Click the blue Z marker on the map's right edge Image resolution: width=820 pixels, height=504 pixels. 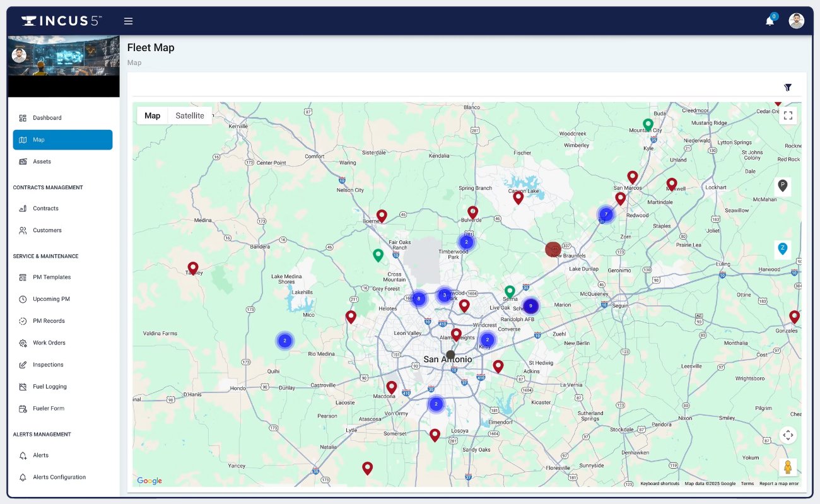click(782, 249)
